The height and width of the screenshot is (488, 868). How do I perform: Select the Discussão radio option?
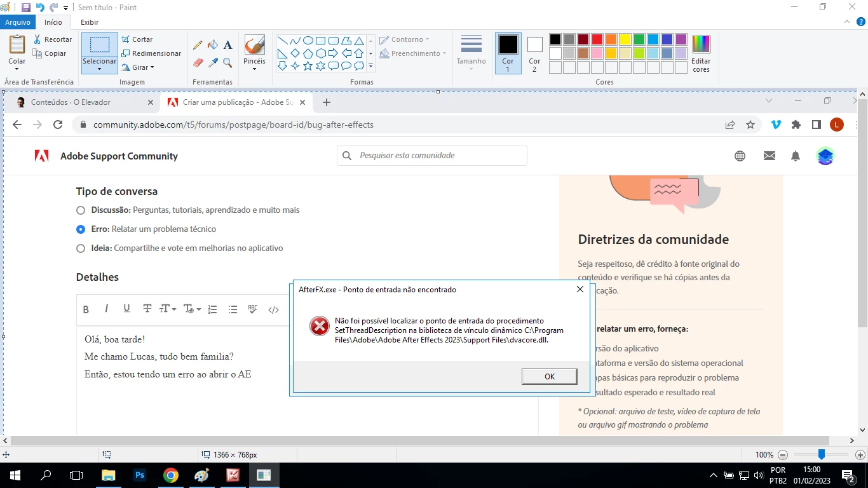[x=81, y=210]
